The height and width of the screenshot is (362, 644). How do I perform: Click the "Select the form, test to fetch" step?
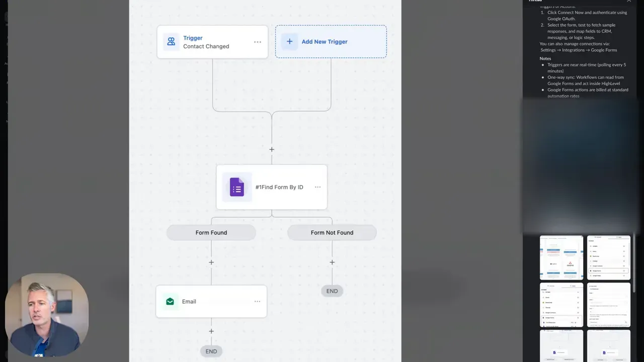coord(581,31)
